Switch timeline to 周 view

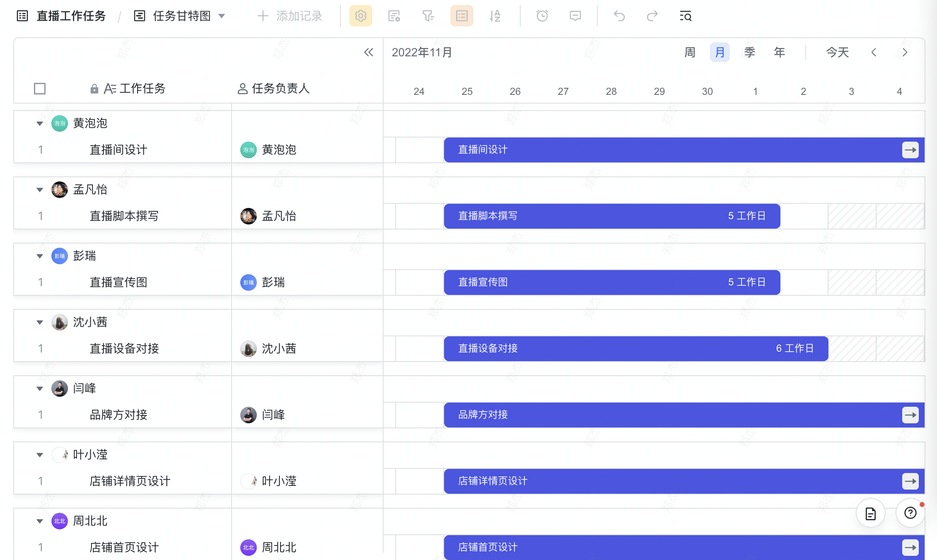[x=690, y=53]
